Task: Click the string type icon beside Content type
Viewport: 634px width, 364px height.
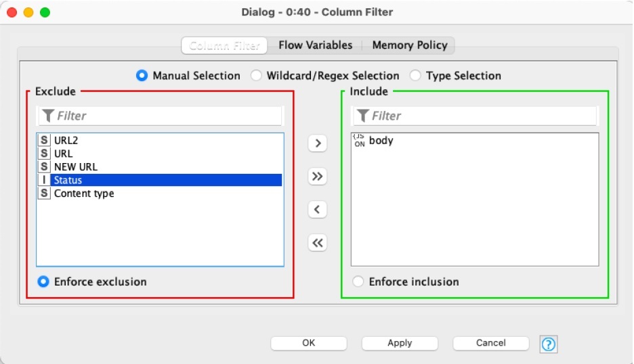Action: [44, 194]
